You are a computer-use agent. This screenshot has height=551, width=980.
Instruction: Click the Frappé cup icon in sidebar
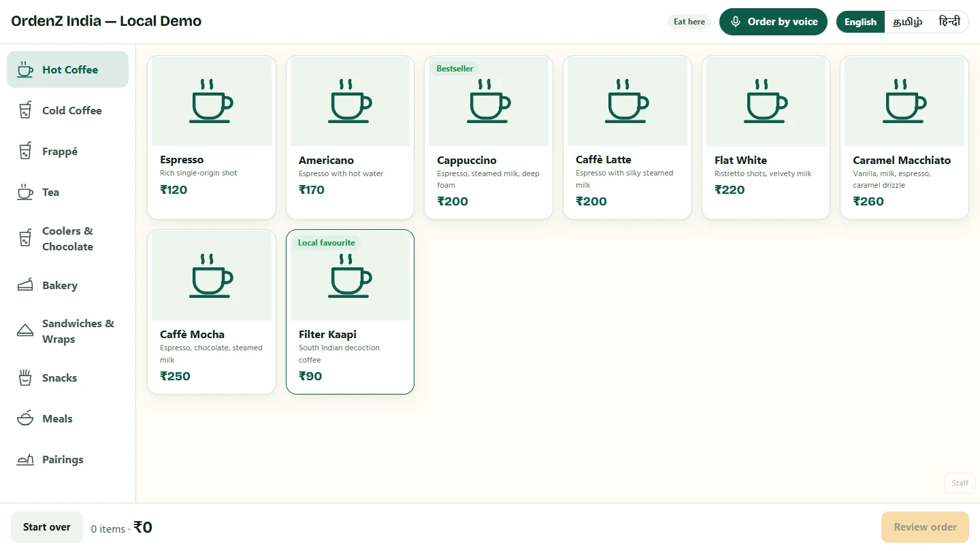click(x=25, y=151)
